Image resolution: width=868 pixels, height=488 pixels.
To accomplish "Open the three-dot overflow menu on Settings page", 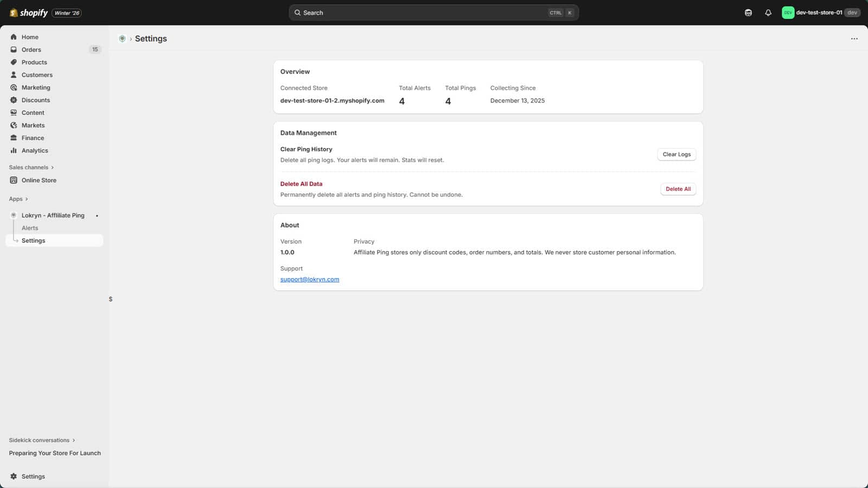I will tap(854, 38).
